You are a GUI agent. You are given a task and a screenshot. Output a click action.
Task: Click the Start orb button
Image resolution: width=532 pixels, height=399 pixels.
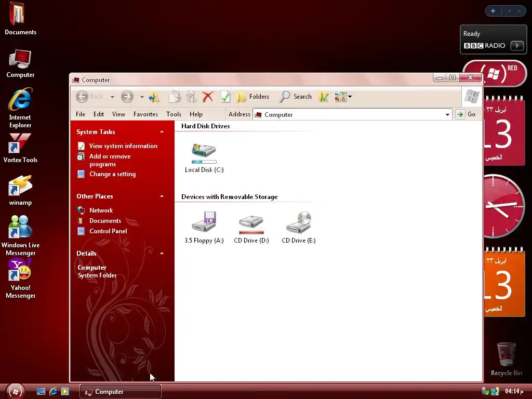tap(15, 392)
